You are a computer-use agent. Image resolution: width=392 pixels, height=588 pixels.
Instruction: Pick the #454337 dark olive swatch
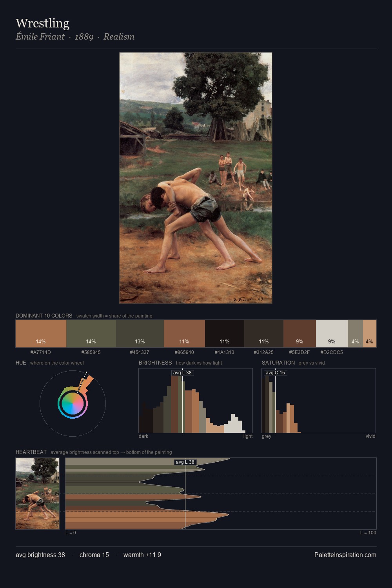coord(140,334)
